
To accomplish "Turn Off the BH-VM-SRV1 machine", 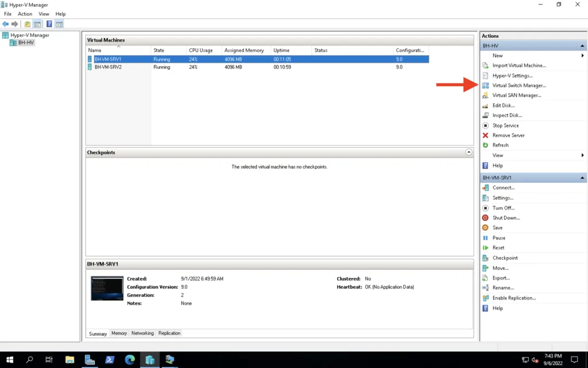I will (503, 208).
